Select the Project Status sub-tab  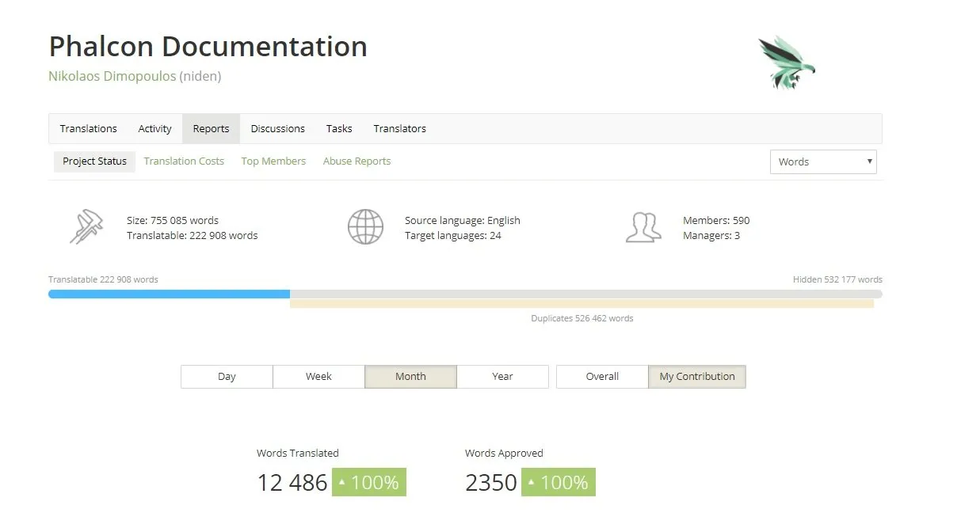click(95, 161)
